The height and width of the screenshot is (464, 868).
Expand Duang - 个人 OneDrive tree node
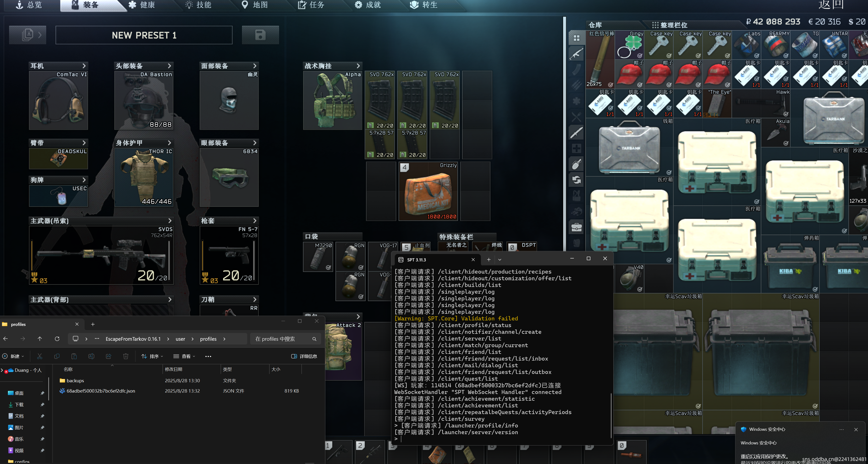point(2,370)
